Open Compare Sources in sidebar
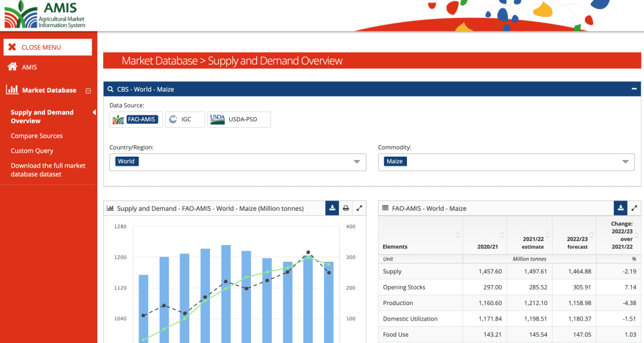 pos(37,136)
